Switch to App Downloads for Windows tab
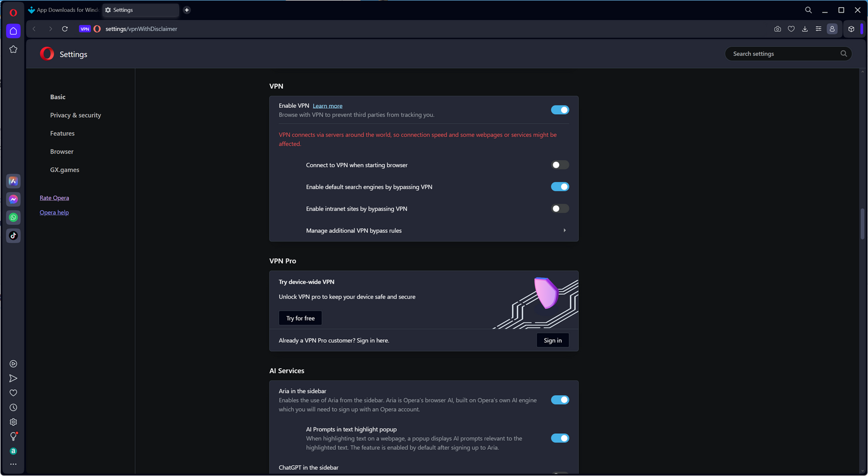868x476 pixels. coord(64,10)
